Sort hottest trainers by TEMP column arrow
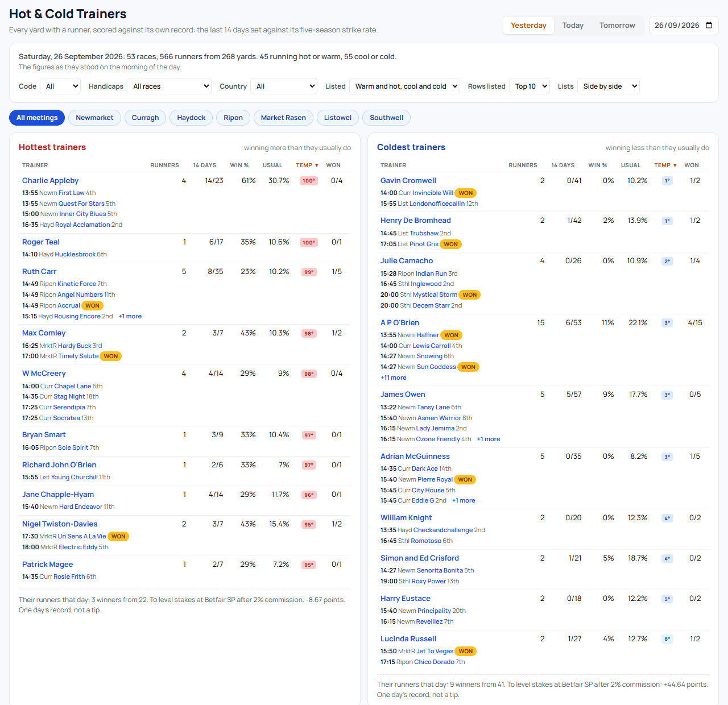The image size is (728, 705). (317, 165)
